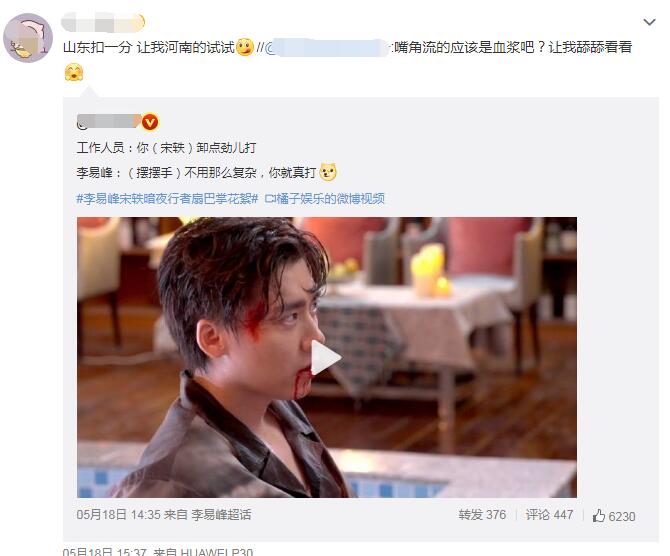Click 转发 376 to view reposts
This screenshot has height=556, width=670.
[482, 515]
